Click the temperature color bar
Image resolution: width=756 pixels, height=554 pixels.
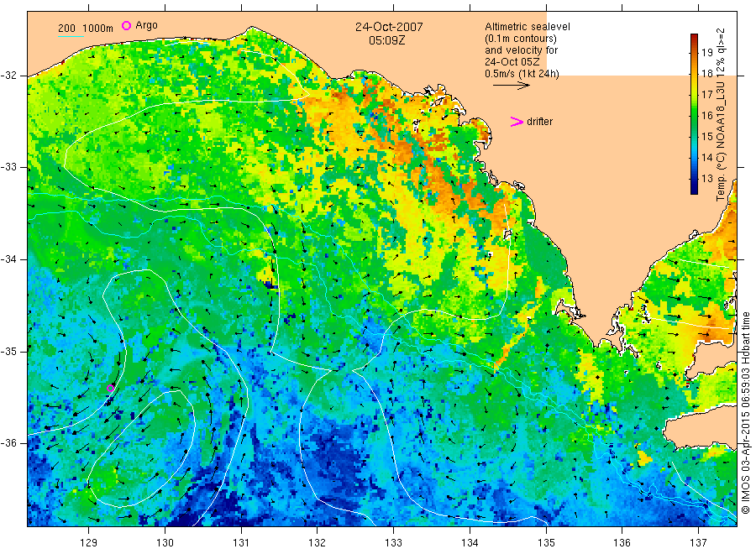coord(694,114)
